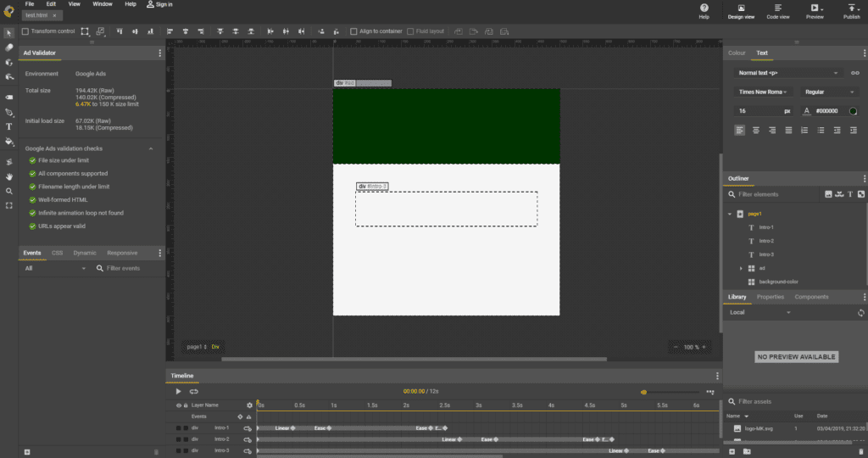Filter Outliner by image elements
The width and height of the screenshot is (868, 458).
click(828, 194)
